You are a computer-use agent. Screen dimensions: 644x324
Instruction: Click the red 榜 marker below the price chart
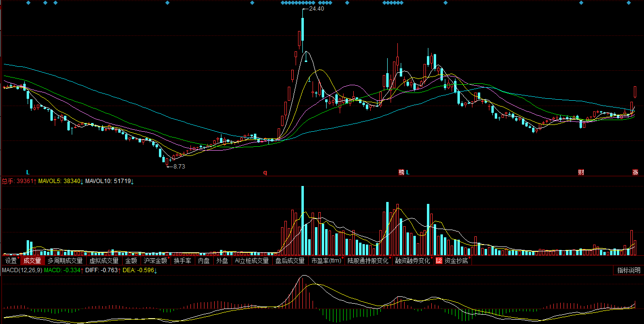[401, 172]
